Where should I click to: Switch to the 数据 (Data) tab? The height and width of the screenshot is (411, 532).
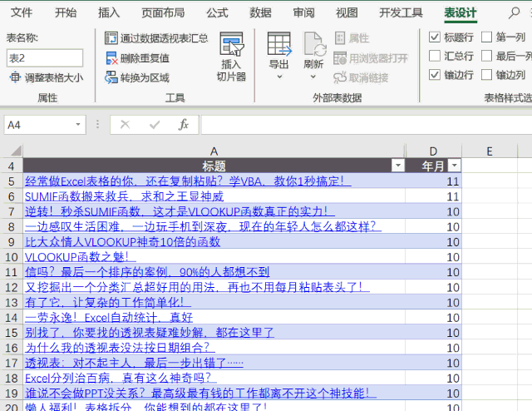pyautogui.click(x=260, y=13)
